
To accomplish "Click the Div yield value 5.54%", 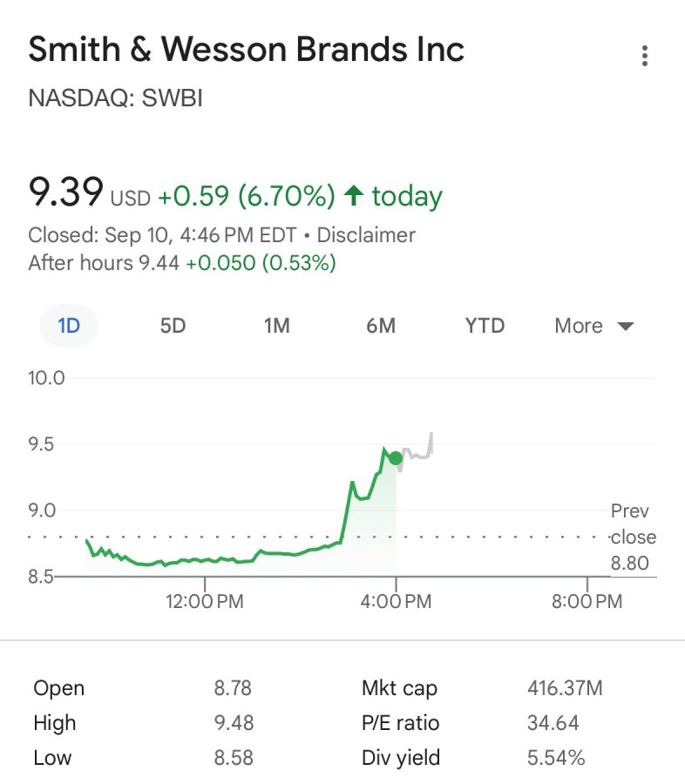I will 556,758.
